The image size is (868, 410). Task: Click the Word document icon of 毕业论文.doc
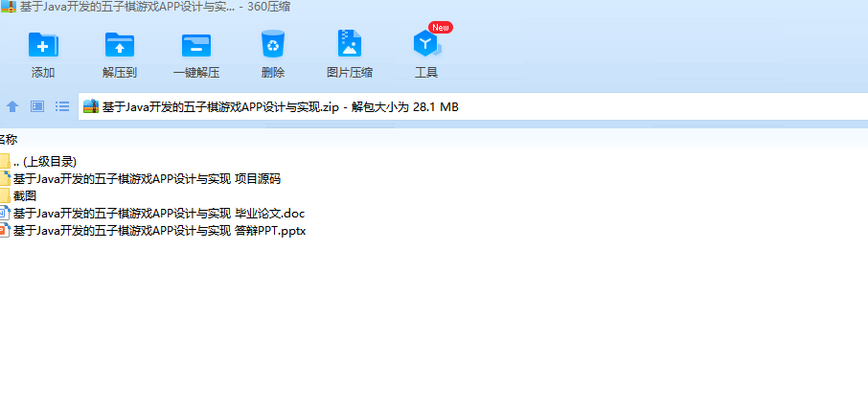point(5,213)
